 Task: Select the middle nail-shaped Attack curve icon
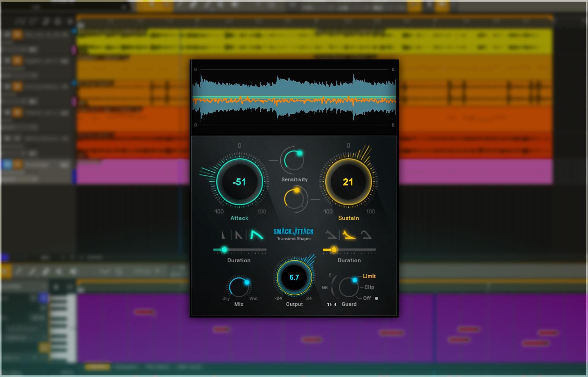click(x=239, y=235)
